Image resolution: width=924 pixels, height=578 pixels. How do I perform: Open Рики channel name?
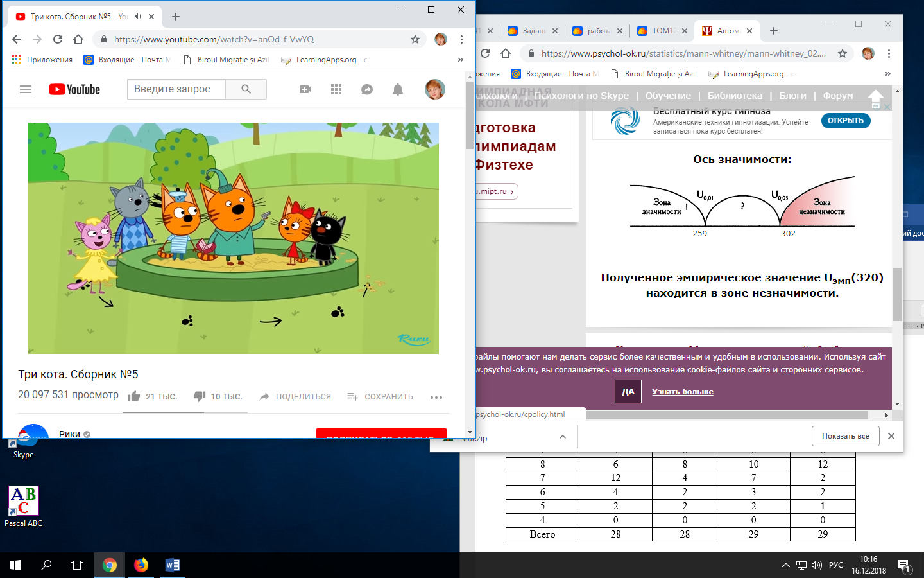(x=69, y=434)
